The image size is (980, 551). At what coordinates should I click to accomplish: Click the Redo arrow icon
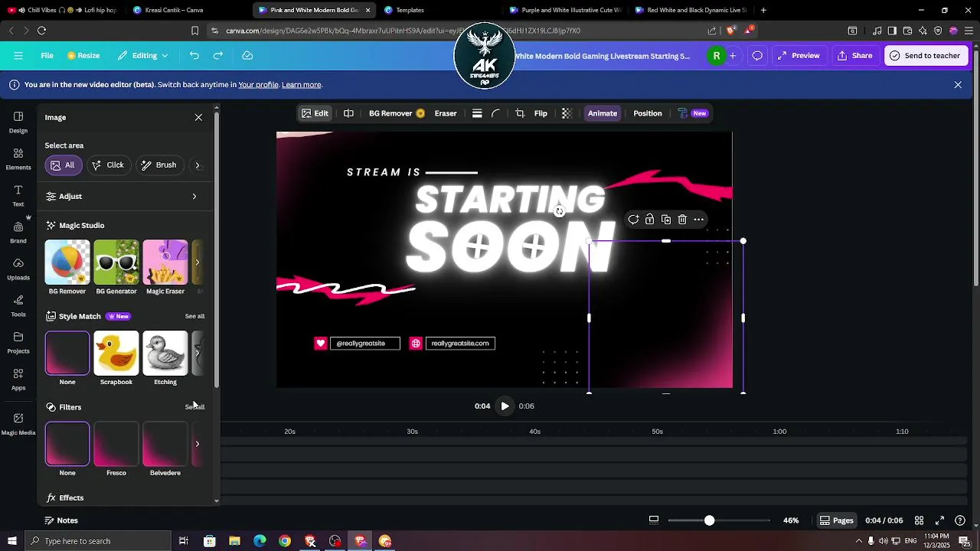point(218,55)
